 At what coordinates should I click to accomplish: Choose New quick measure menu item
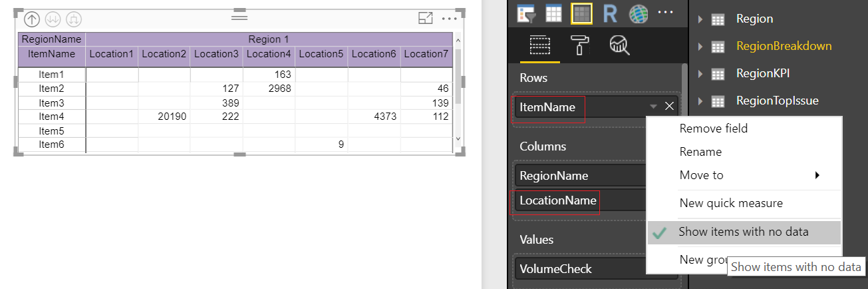[744, 203]
